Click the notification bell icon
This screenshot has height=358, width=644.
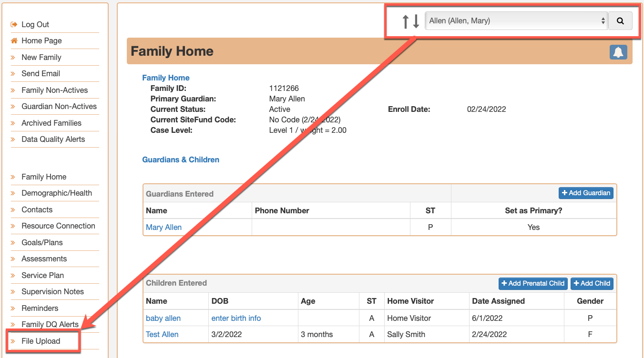[x=618, y=52]
